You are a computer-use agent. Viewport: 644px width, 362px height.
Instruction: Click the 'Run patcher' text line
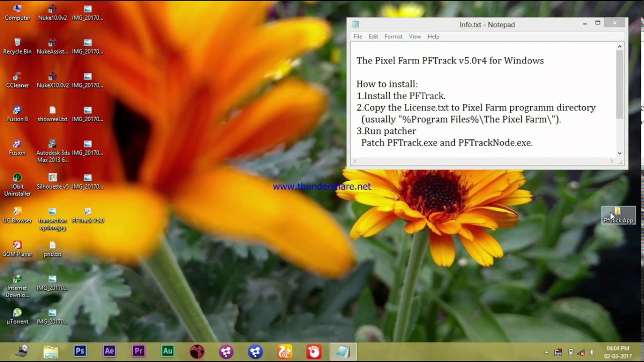click(x=386, y=131)
